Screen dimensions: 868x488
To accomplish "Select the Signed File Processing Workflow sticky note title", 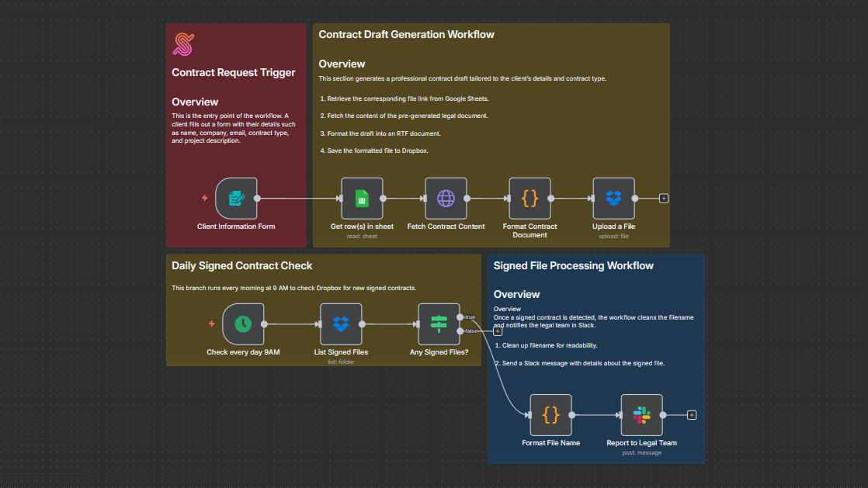I will click(x=573, y=266).
